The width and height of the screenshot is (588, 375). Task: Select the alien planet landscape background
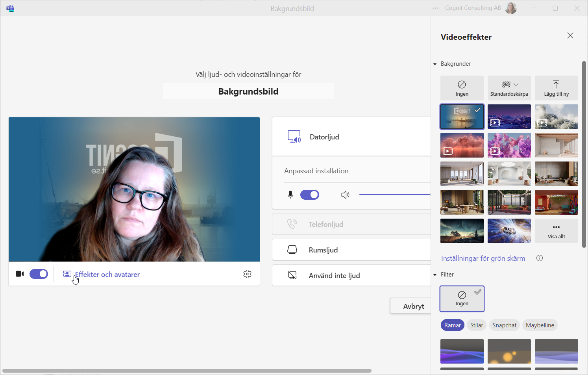click(462, 231)
